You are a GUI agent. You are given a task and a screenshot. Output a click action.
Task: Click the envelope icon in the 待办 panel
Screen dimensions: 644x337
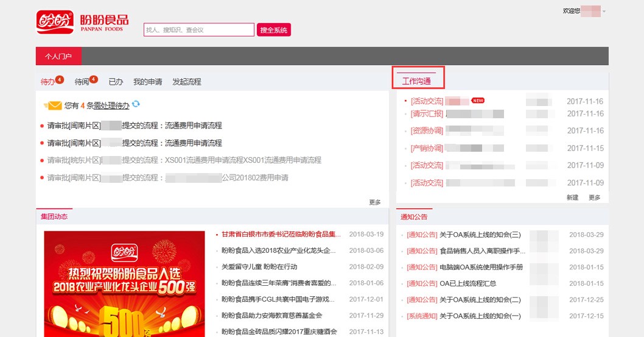point(54,105)
